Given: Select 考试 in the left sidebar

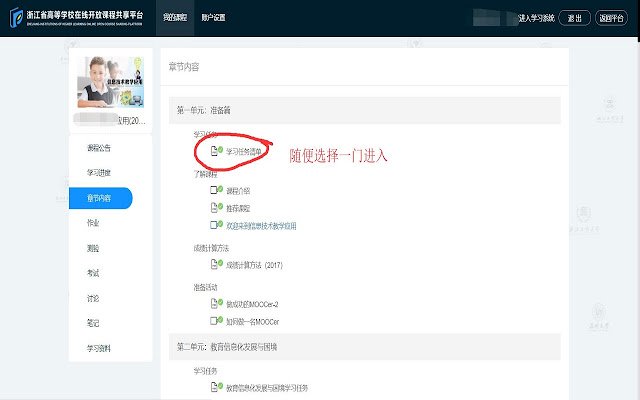Looking at the screenshot, I should tap(93, 273).
